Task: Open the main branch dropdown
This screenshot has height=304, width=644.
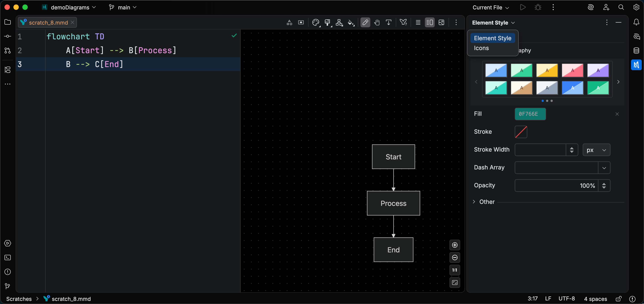Action: pyautogui.click(x=123, y=7)
